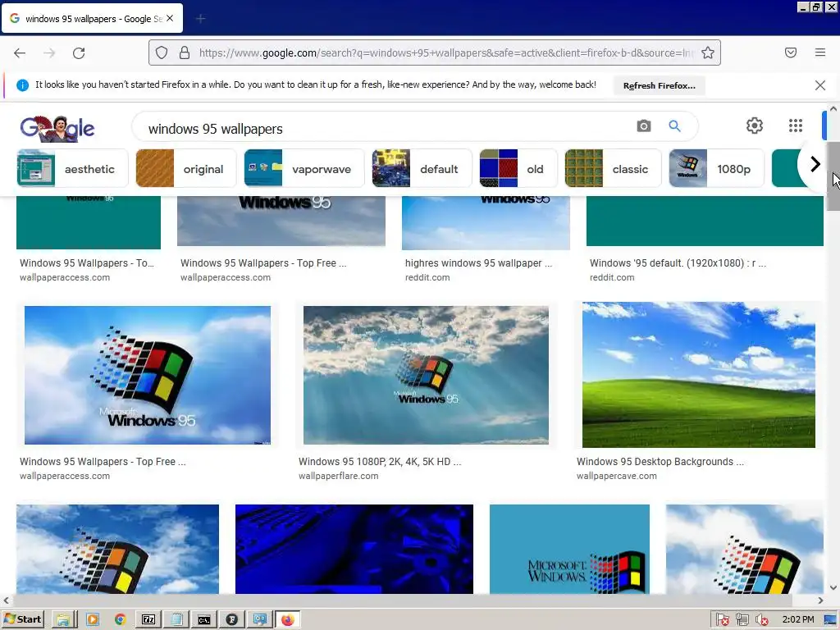Save page to Pocket
840x630 pixels.
coord(791,52)
